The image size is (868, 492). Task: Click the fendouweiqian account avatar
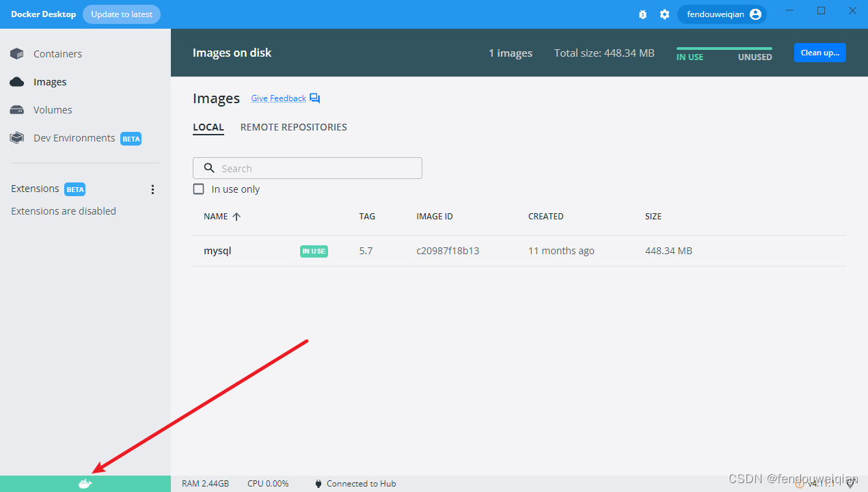tap(757, 14)
